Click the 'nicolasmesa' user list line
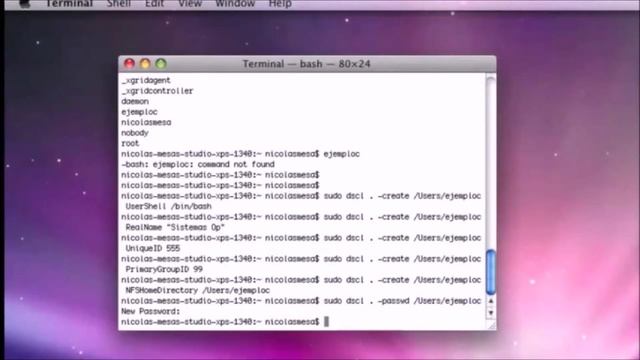Viewport: 640px width, 360px height. point(146,122)
